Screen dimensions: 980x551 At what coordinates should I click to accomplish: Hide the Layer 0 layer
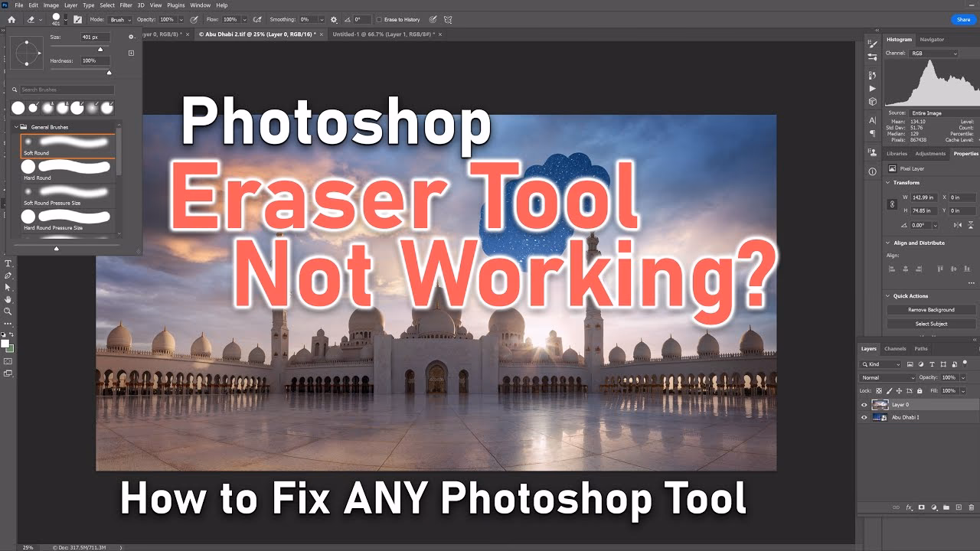pos(864,405)
